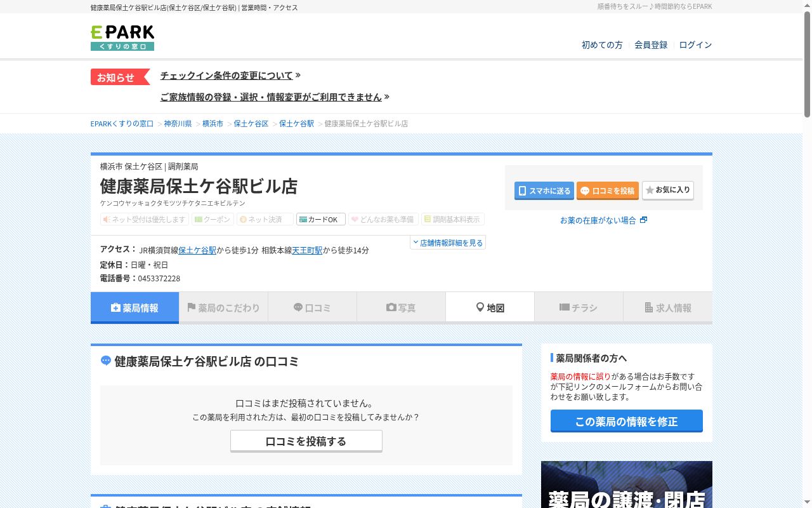
Task: Open the お薬の在庫がない場合 link
Action: tap(603, 220)
